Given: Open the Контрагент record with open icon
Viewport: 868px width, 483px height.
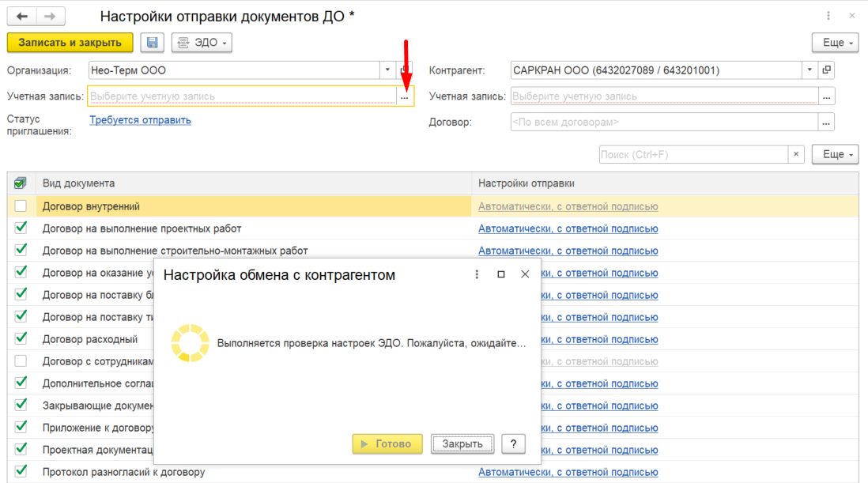Looking at the screenshot, I should tap(826, 70).
